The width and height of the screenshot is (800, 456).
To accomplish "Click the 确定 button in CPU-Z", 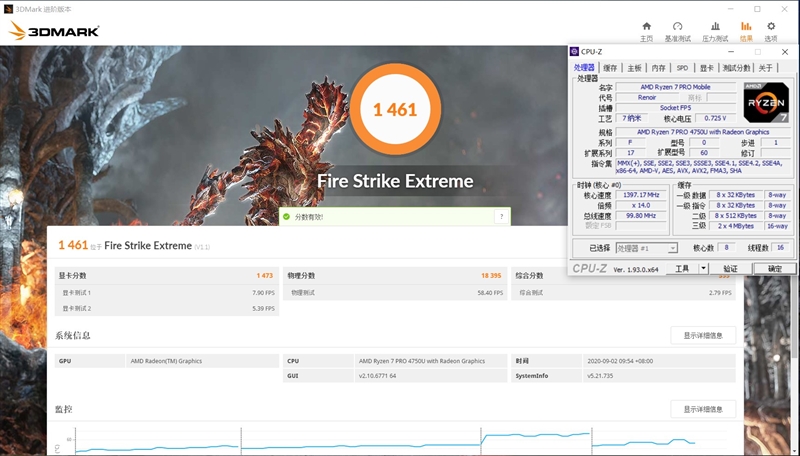I will [774, 268].
